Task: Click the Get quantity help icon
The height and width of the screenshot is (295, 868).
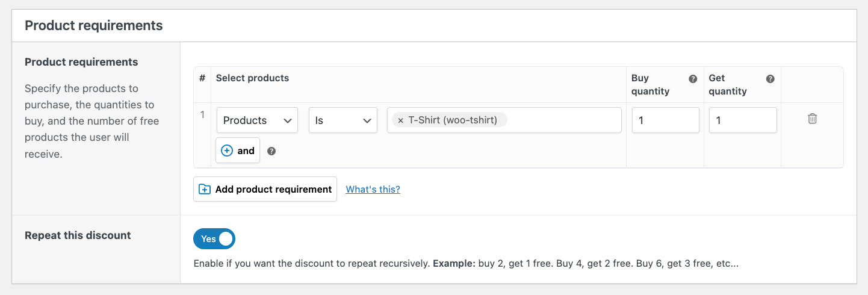Action: pos(770,79)
